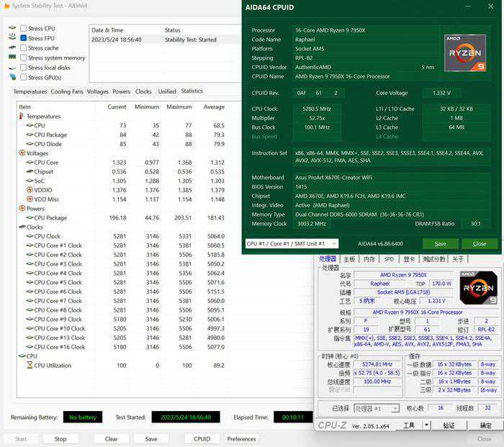
Task: Click the green Save button in CPUID
Action: pos(440,243)
